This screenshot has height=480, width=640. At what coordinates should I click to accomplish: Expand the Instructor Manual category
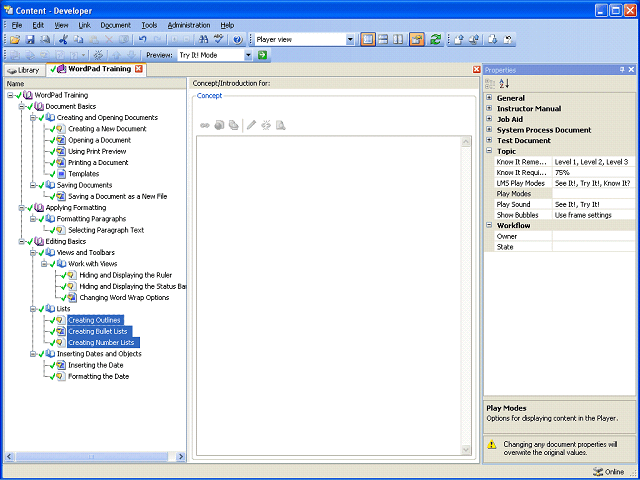[x=489, y=108]
